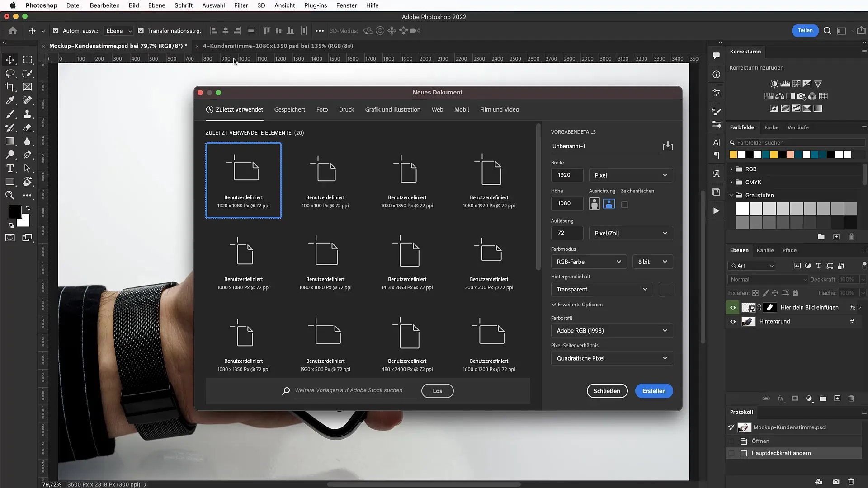Open the background color box beside Transparent

click(x=665, y=289)
